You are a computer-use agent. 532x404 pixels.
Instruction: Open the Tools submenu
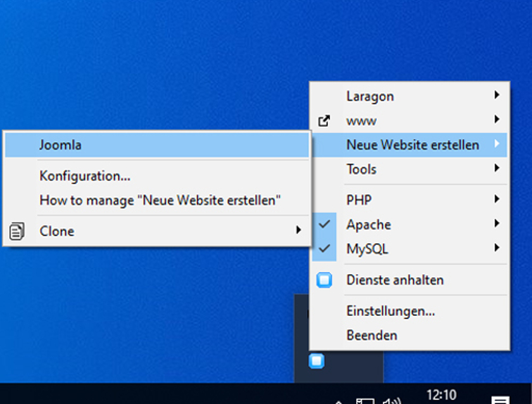(x=409, y=169)
